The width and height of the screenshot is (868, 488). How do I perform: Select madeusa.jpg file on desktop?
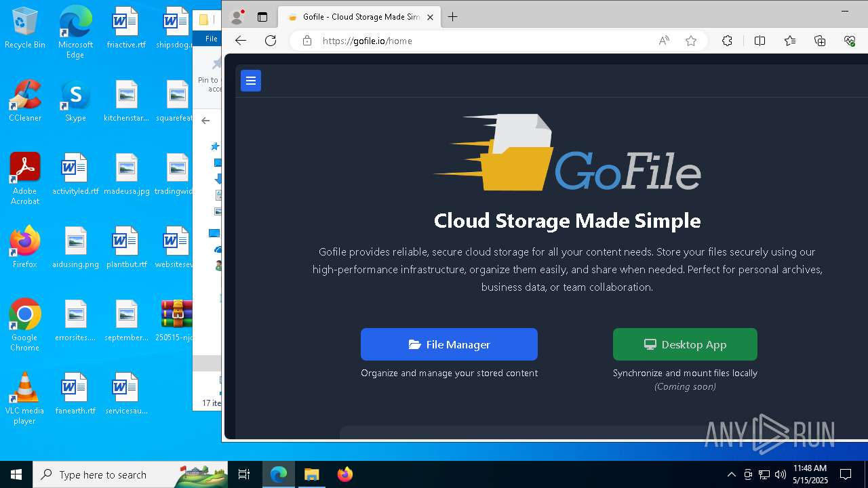pyautogui.click(x=126, y=174)
